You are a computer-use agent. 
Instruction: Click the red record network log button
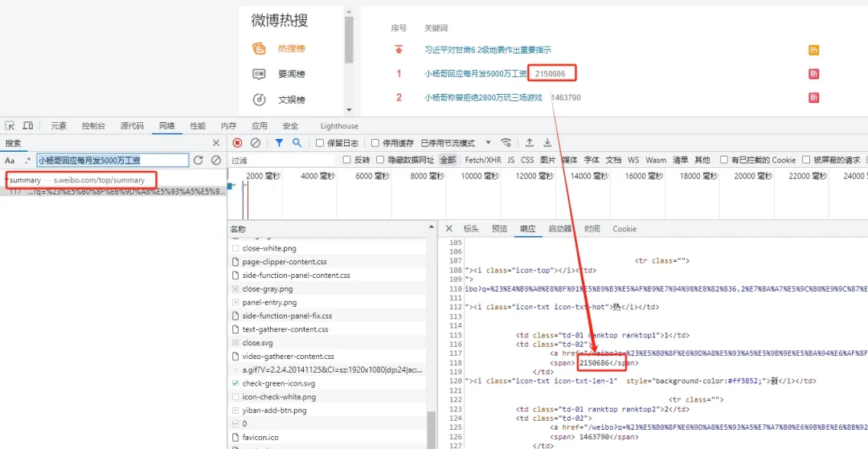[x=237, y=143]
